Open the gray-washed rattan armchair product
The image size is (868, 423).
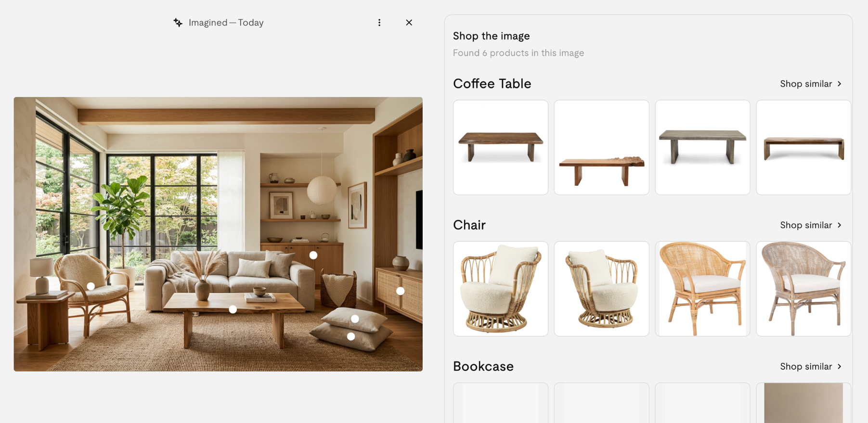click(803, 289)
